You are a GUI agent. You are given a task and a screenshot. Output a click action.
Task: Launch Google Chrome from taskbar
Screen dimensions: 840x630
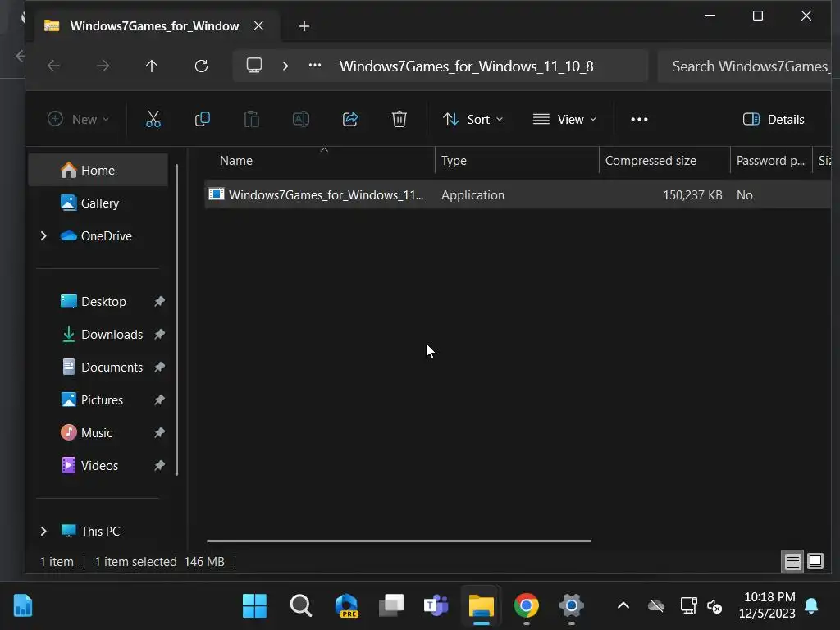tap(526, 606)
